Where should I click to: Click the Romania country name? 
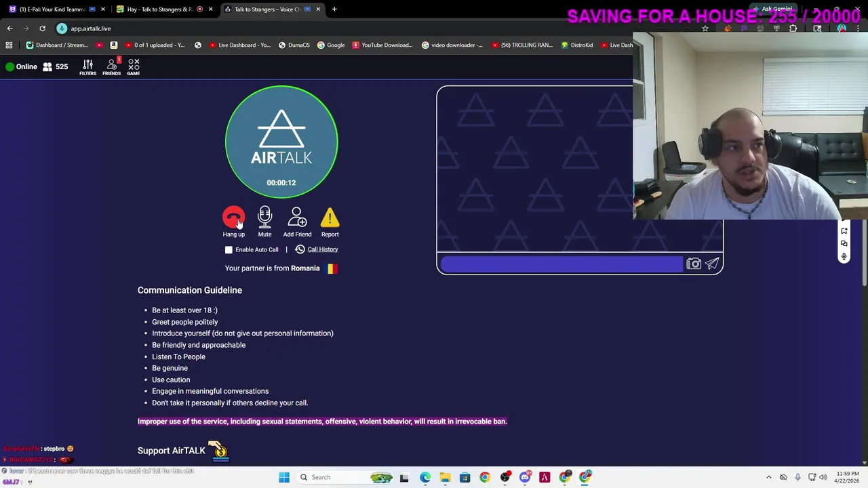(x=305, y=268)
